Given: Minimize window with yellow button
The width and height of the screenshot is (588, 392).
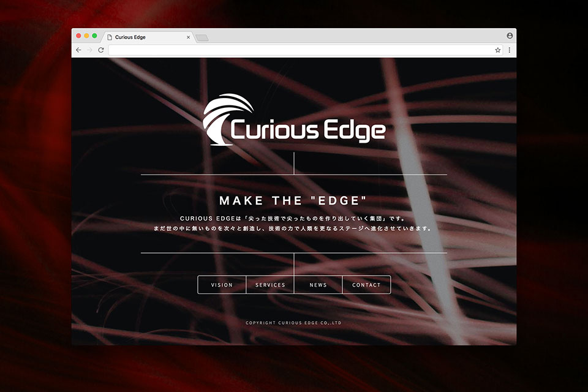Looking at the screenshot, I should pos(86,36).
